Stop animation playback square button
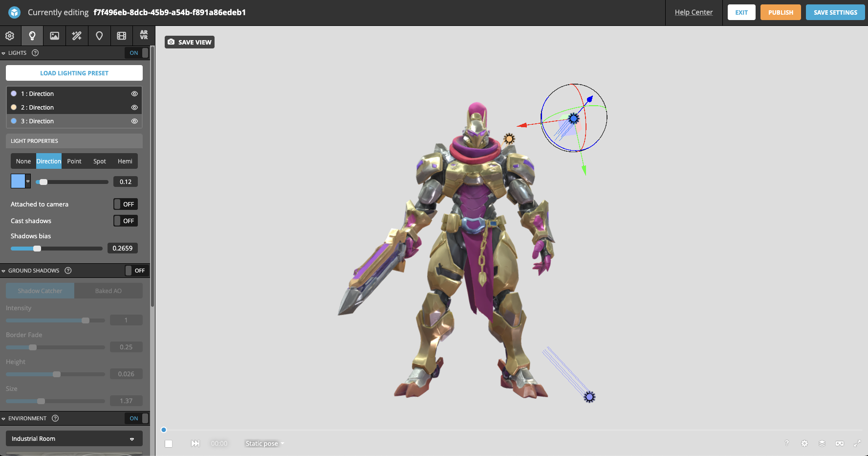868x456 pixels. tap(169, 444)
